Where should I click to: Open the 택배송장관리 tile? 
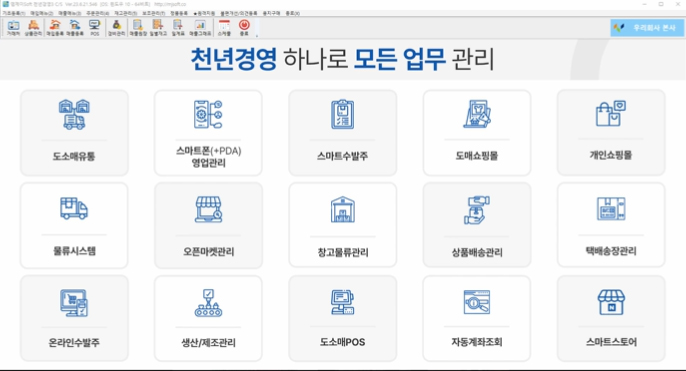click(611, 225)
